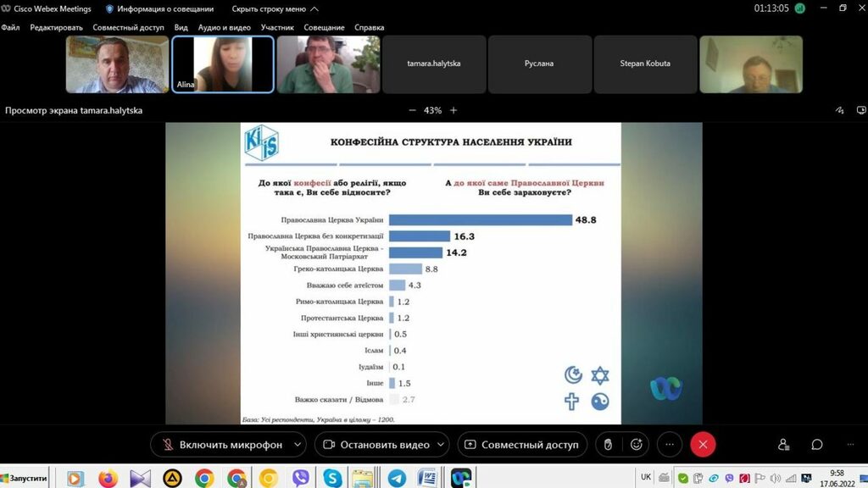
Task: Open Skype from the taskbar
Action: click(x=332, y=478)
